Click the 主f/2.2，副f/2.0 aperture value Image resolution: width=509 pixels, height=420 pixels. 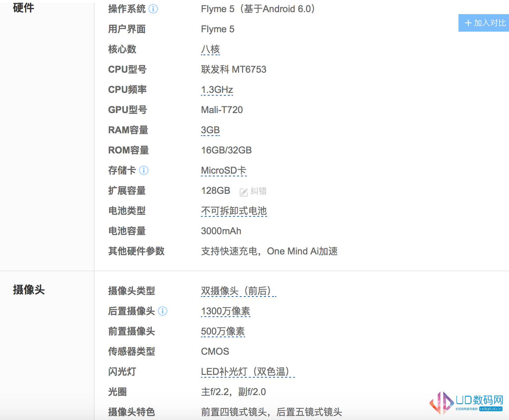234,392
